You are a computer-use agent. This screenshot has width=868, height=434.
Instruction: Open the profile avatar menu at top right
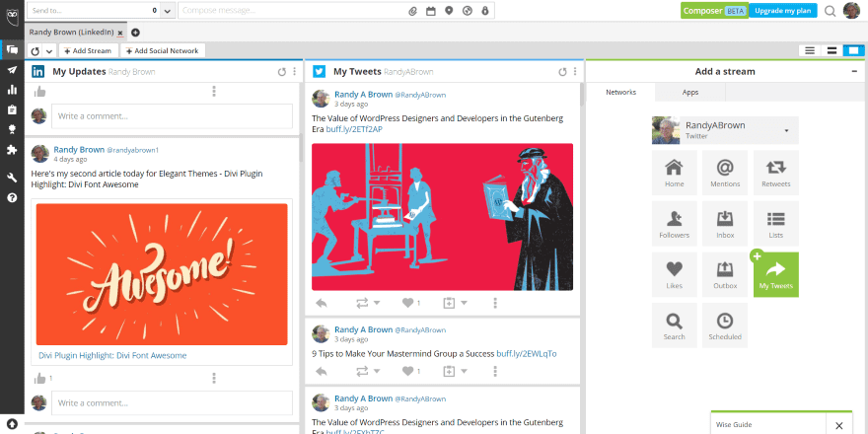[851, 11]
